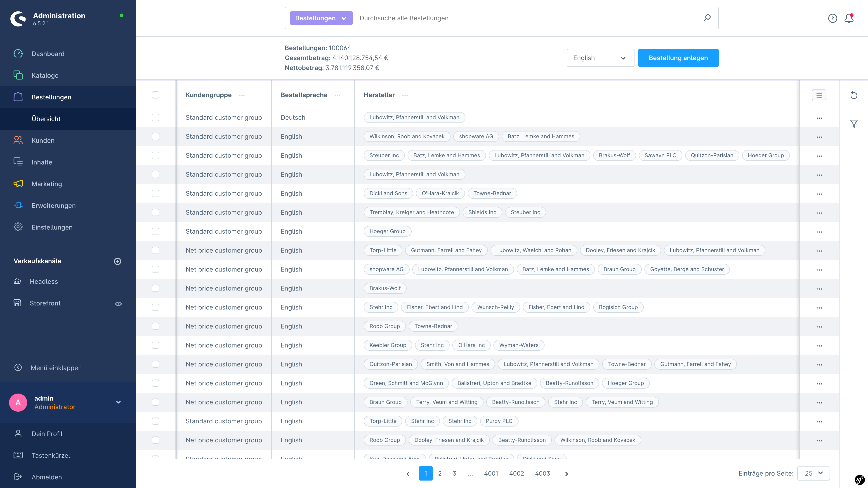Check the Deutsch order row checkbox
The width and height of the screenshot is (868, 488).
click(155, 117)
